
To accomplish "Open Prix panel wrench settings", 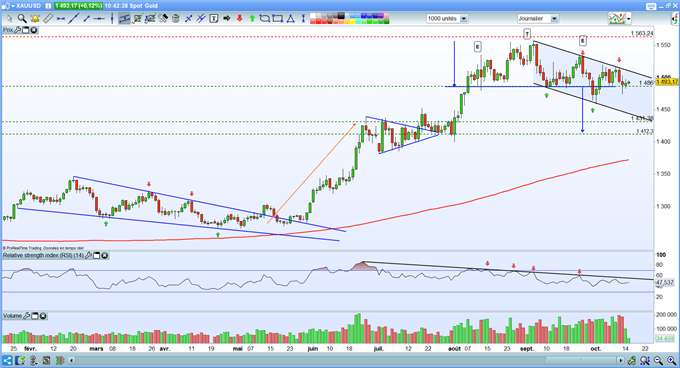I will [17, 30].
